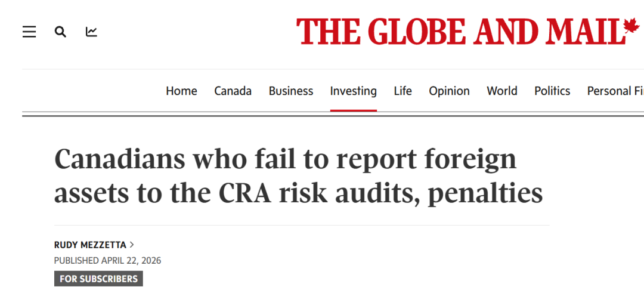644x293 pixels.
Task: Open the Life section
Action: (402, 91)
